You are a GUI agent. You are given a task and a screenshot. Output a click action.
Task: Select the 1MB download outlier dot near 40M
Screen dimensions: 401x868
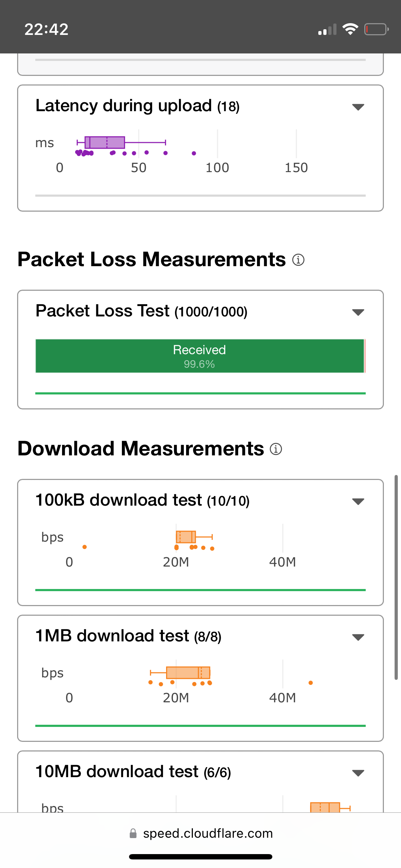click(x=311, y=683)
